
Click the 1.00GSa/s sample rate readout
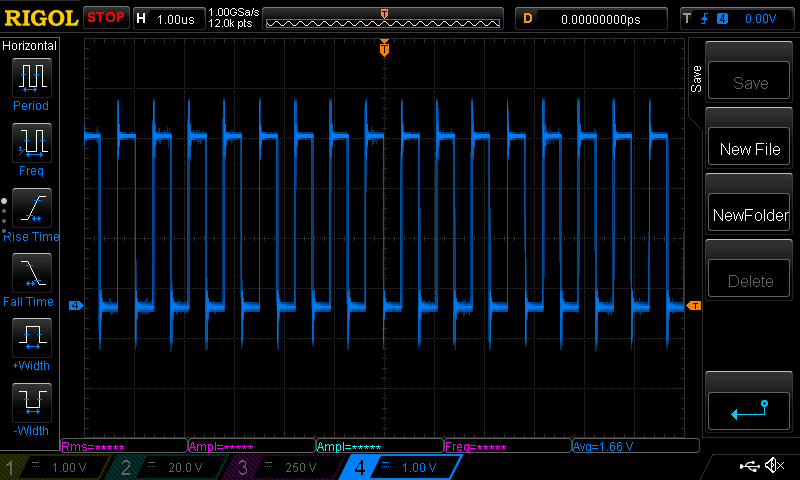(x=234, y=12)
